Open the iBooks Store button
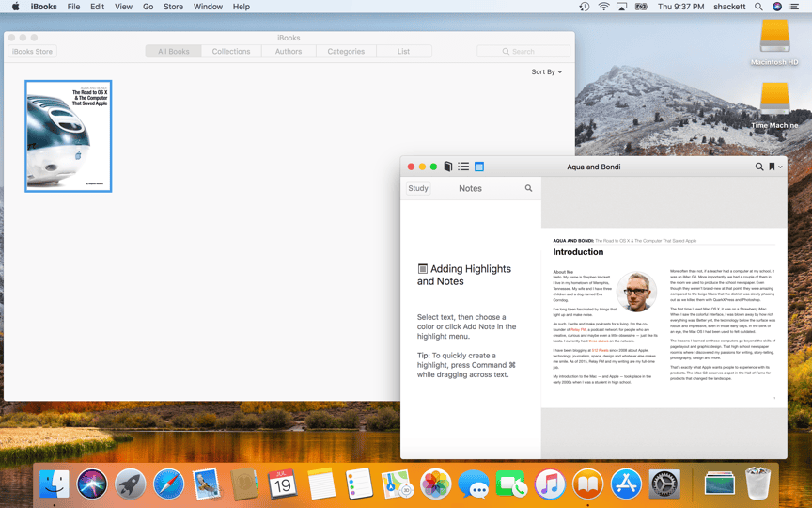 point(32,52)
